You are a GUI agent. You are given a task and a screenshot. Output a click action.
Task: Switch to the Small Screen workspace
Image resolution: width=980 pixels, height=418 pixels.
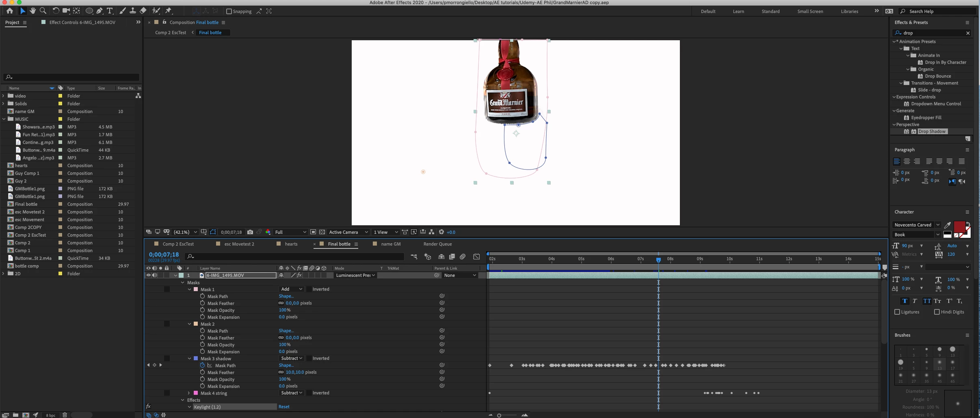pos(810,11)
